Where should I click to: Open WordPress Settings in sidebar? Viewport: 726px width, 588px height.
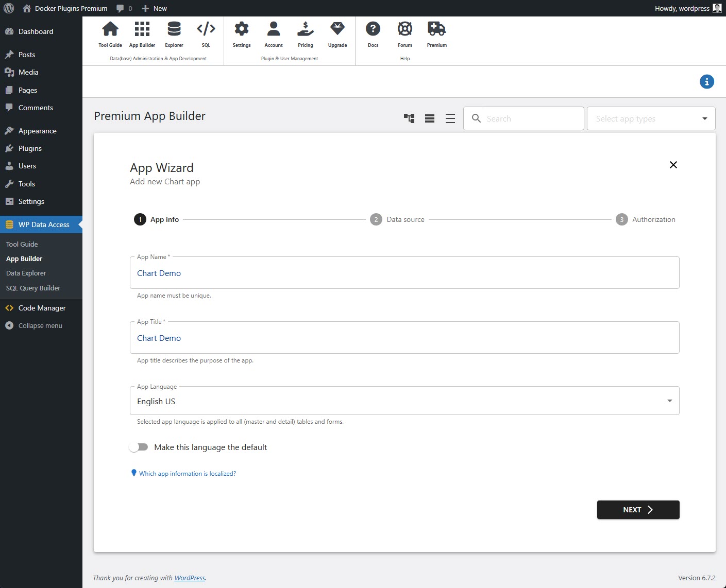pos(41,201)
